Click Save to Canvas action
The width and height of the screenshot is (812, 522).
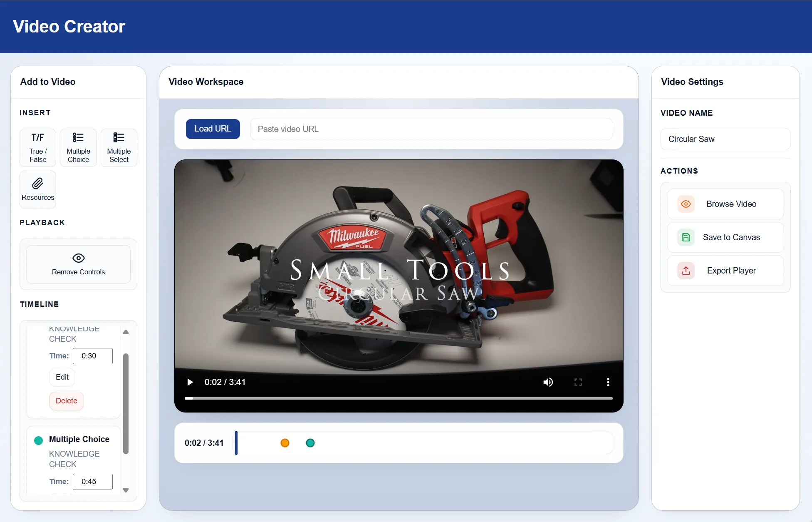pyautogui.click(x=725, y=237)
